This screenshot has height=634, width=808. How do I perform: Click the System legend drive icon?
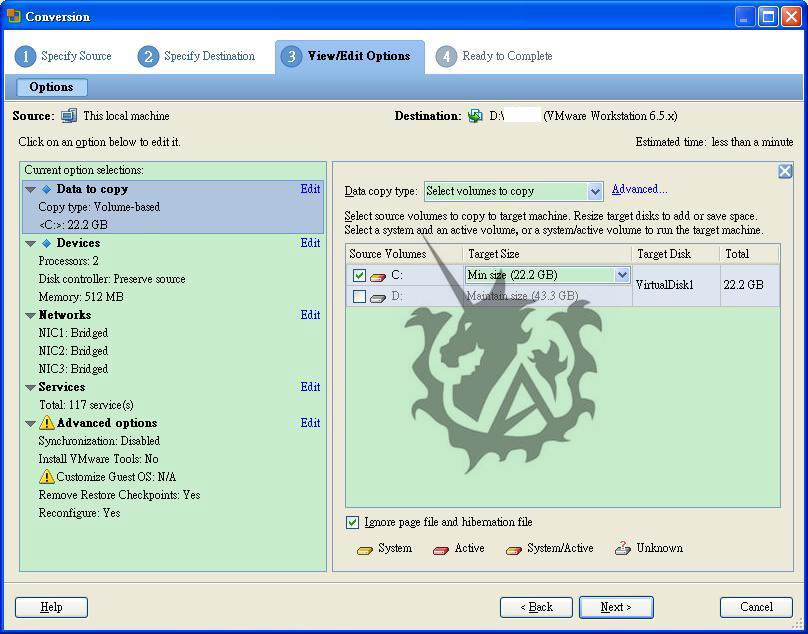365,550
